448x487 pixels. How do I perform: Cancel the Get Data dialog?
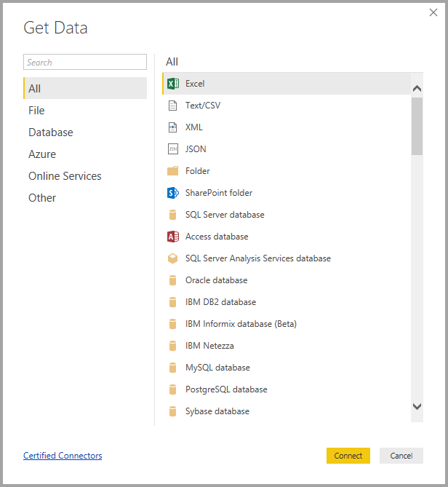point(401,456)
